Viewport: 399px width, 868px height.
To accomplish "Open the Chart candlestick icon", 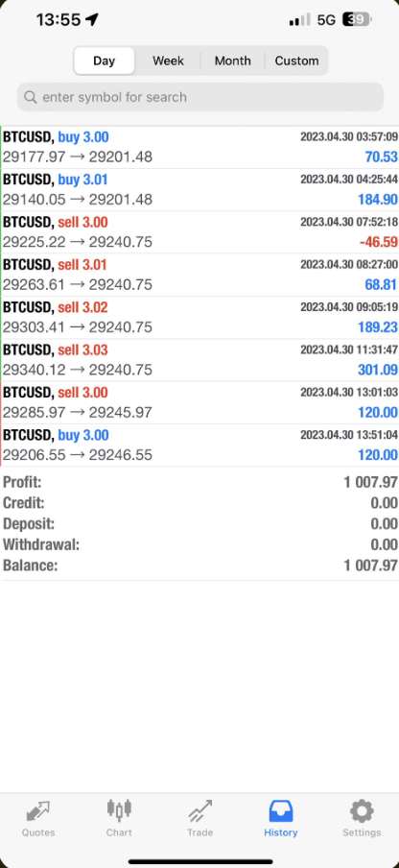I will (x=119, y=810).
